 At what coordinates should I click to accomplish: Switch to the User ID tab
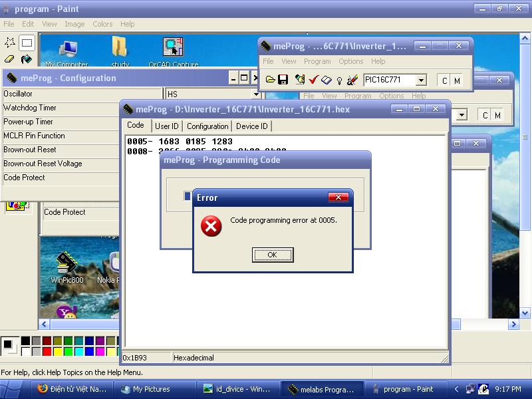pos(167,126)
